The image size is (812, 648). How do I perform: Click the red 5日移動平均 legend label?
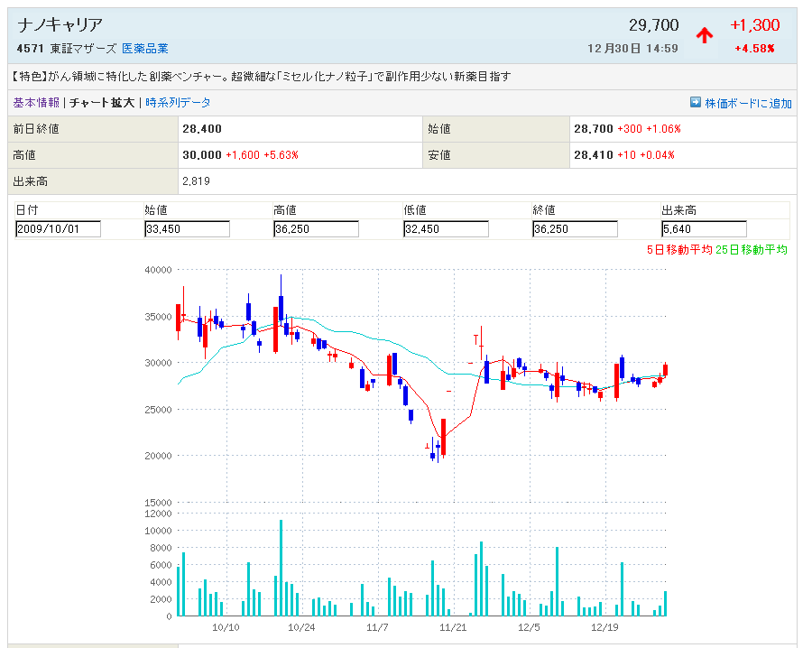679,250
